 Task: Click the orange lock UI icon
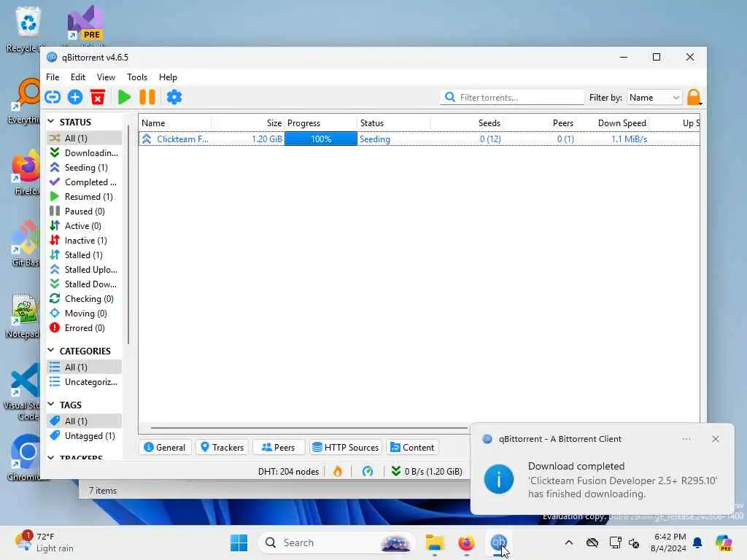pyautogui.click(x=694, y=97)
